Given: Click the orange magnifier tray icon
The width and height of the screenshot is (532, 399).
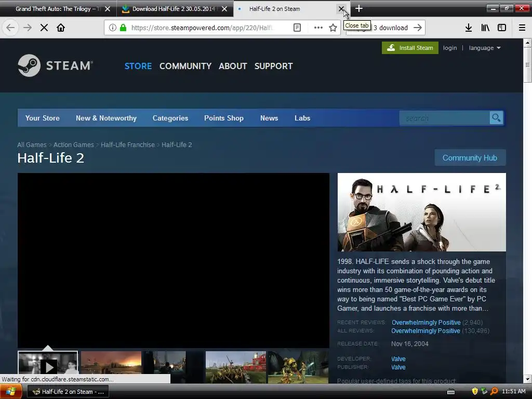Looking at the screenshot, I should [x=495, y=391].
